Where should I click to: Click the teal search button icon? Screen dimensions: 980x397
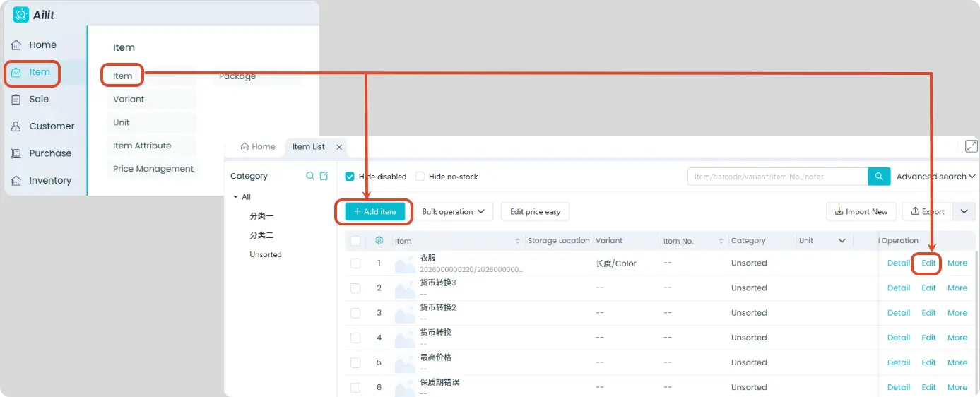[x=879, y=177]
